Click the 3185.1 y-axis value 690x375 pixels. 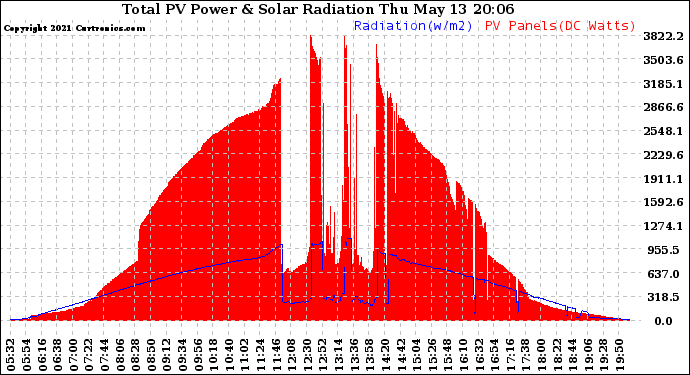click(x=663, y=84)
